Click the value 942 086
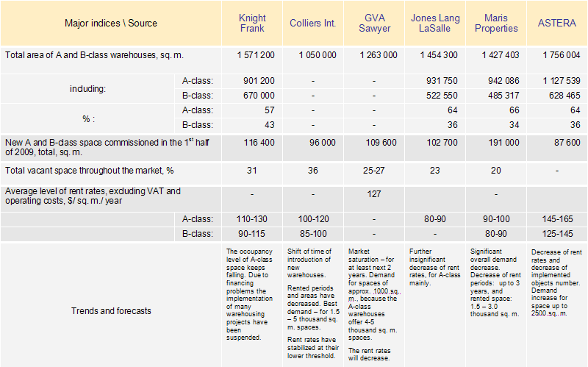Screen dimensions: 588x367 (503, 81)
